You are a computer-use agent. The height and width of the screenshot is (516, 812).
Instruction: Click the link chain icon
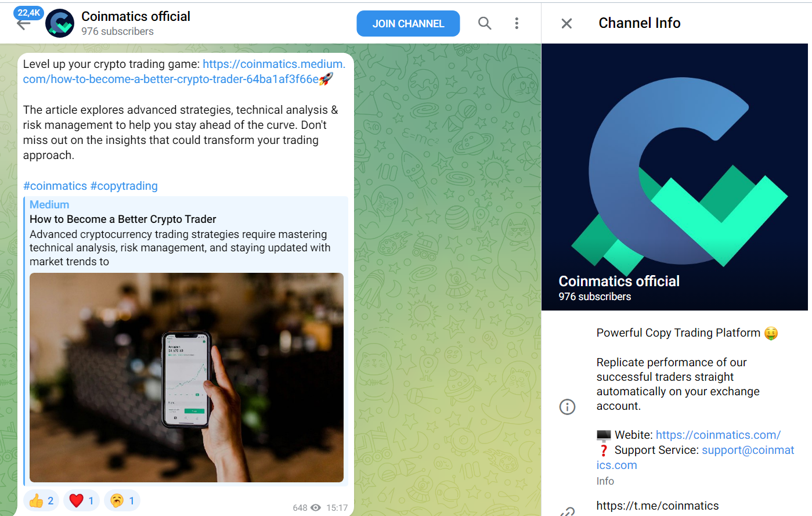click(x=567, y=511)
